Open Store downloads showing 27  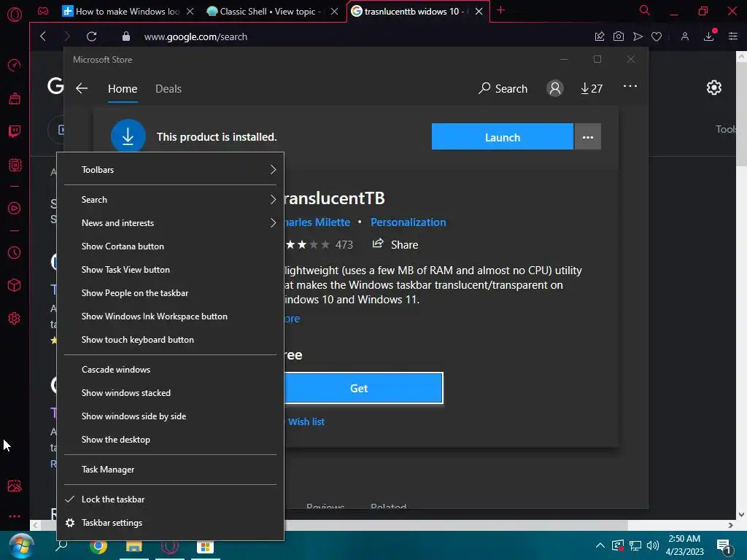591,88
